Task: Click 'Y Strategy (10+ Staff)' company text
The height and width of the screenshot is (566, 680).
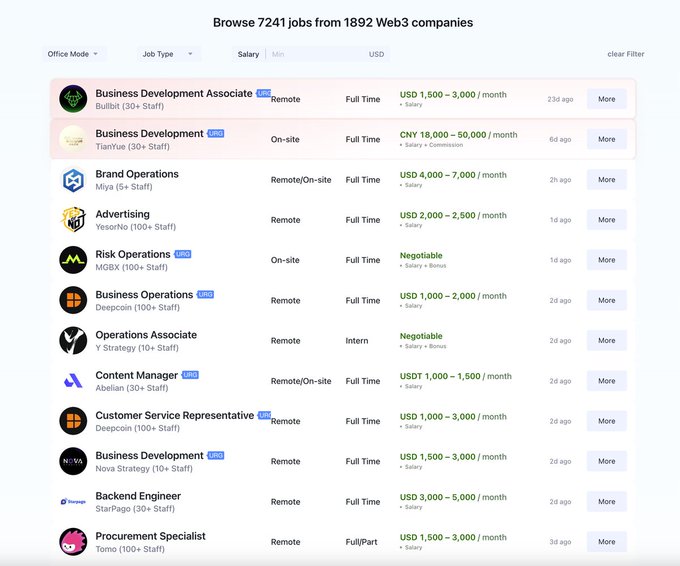Action: [x=137, y=348]
